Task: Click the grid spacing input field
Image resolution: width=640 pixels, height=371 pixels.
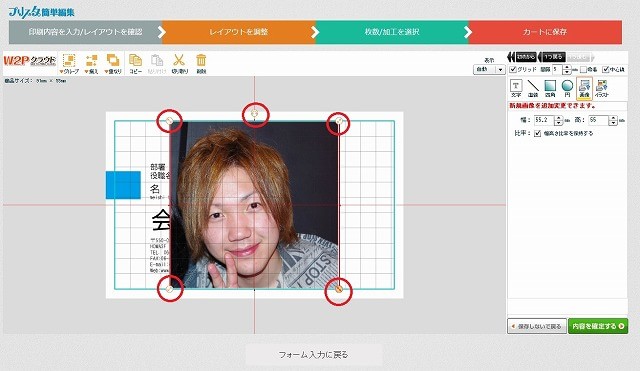Action: pyautogui.click(x=558, y=70)
